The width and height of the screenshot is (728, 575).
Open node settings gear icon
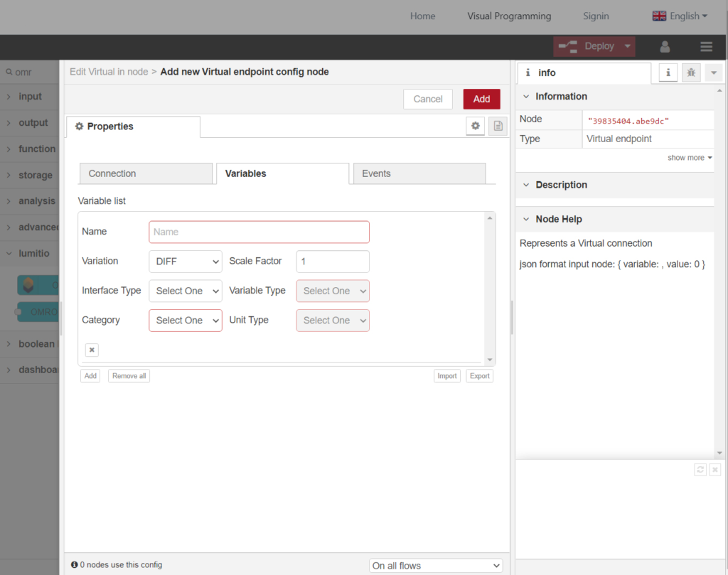pos(476,126)
